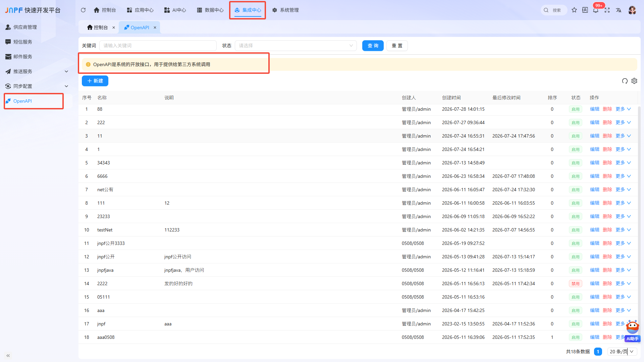Open the notifications bell icon
Image resolution: width=644 pixels, height=362 pixels.
pyautogui.click(x=596, y=10)
